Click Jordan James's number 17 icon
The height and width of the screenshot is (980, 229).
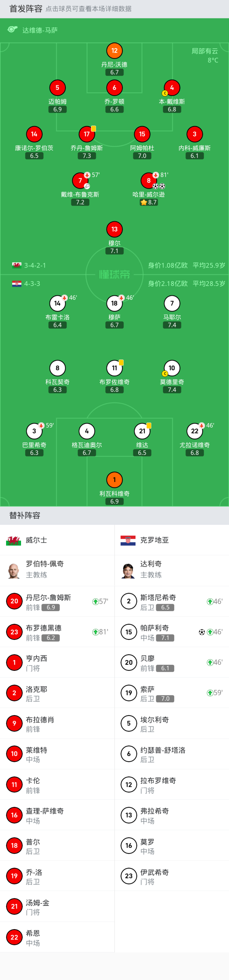[87, 134]
